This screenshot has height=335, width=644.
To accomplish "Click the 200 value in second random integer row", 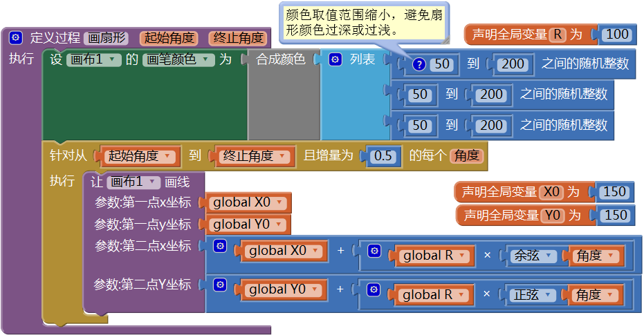I will click(491, 95).
